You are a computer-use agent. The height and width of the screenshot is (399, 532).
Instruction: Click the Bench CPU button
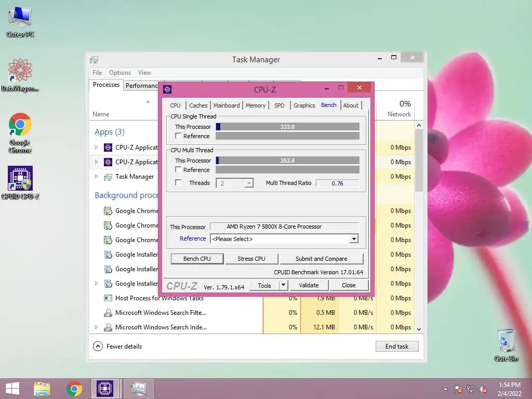(197, 259)
